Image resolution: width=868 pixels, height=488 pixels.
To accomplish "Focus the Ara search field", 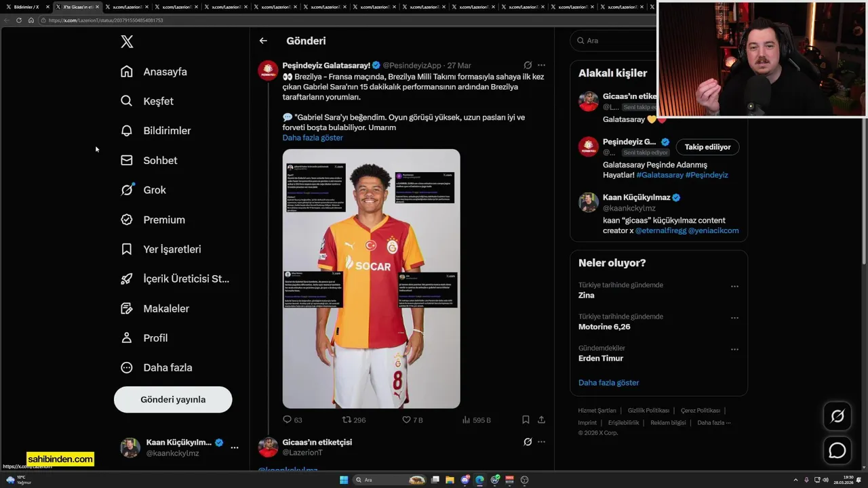I will tap(614, 41).
